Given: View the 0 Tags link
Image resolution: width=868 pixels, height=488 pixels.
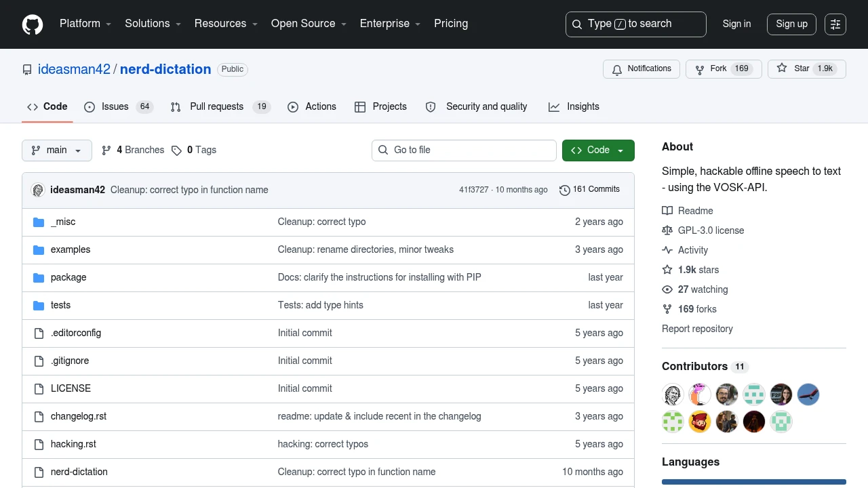Looking at the screenshot, I should (x=194, y=150).
